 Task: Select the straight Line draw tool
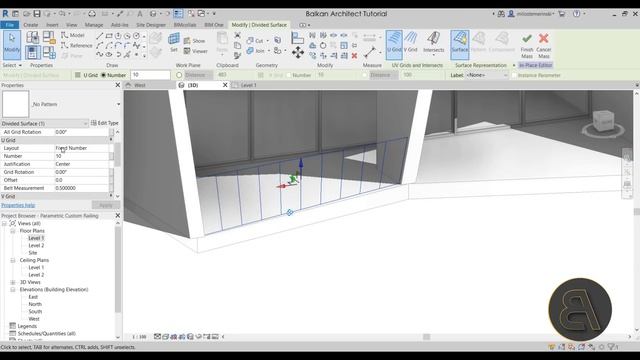pyautogui.click(x=100, y=36)
